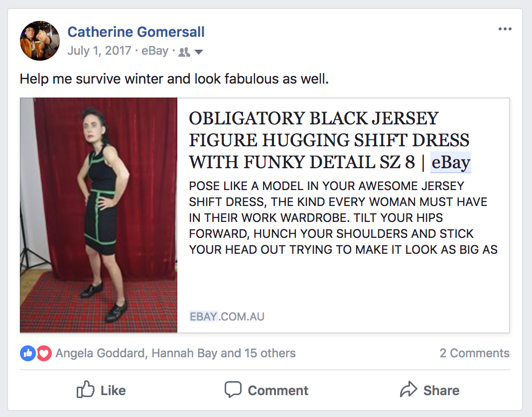532x417 pixels.
Task: Open the three-dot post options menu
Action: point(505,29)
